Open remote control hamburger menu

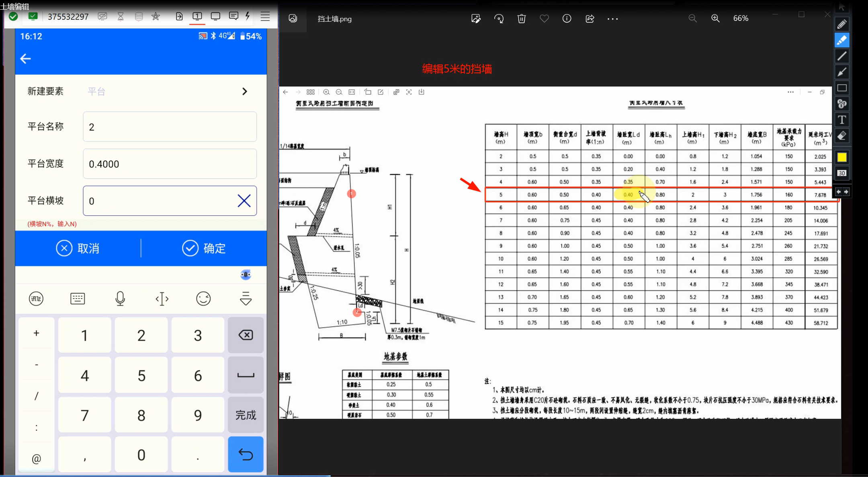coord(265,16)
